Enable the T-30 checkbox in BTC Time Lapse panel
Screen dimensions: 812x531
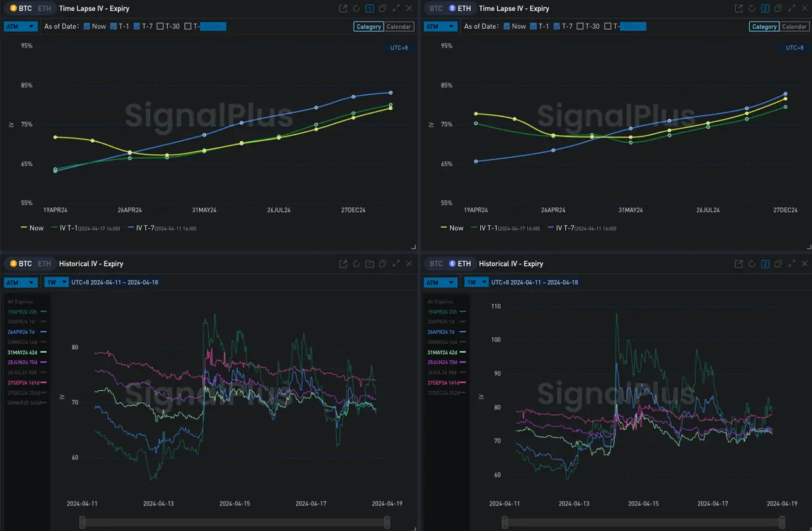click(x=160, y=27)
